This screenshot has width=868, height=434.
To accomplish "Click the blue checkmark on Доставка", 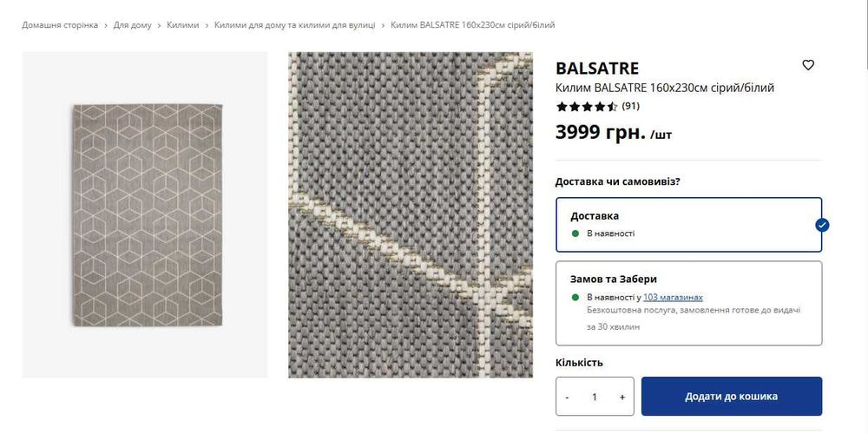I will click(x=822, y=225).
